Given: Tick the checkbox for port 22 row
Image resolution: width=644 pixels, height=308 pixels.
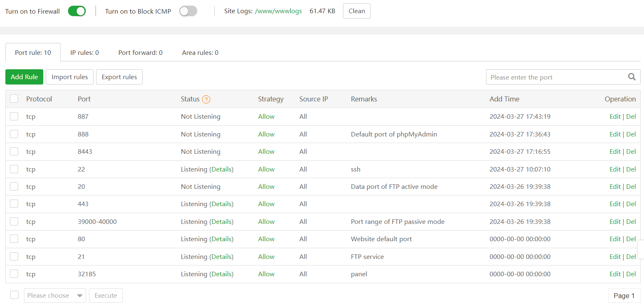Looking at the screenshot, I should click(14, 169).
